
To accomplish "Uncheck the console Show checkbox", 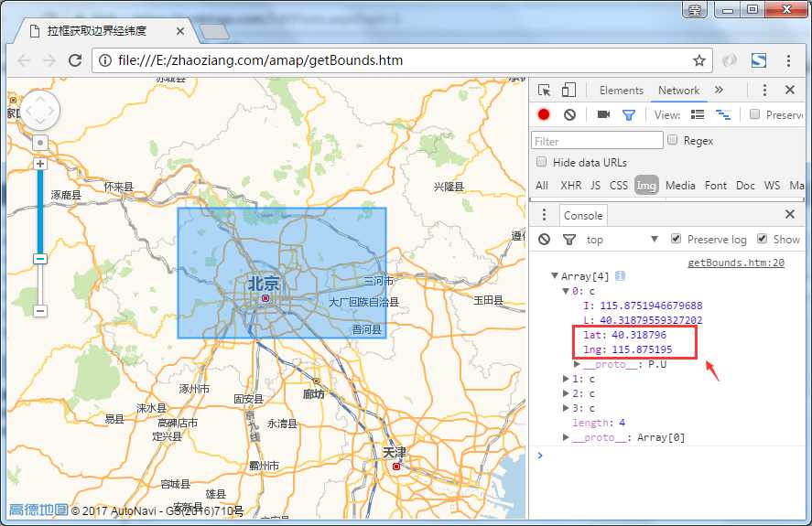I will (x=762, y=238).
